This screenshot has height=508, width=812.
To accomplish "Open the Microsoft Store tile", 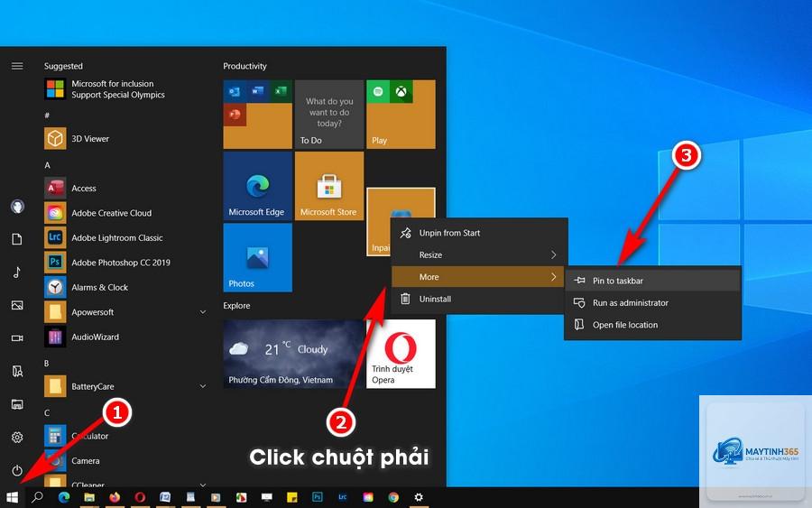I will [x=328, y=186].
